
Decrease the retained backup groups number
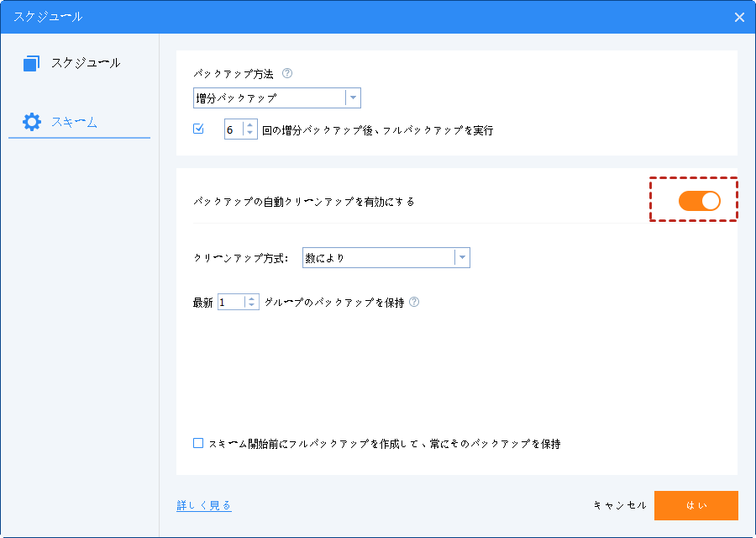click(x=252, y=306)
